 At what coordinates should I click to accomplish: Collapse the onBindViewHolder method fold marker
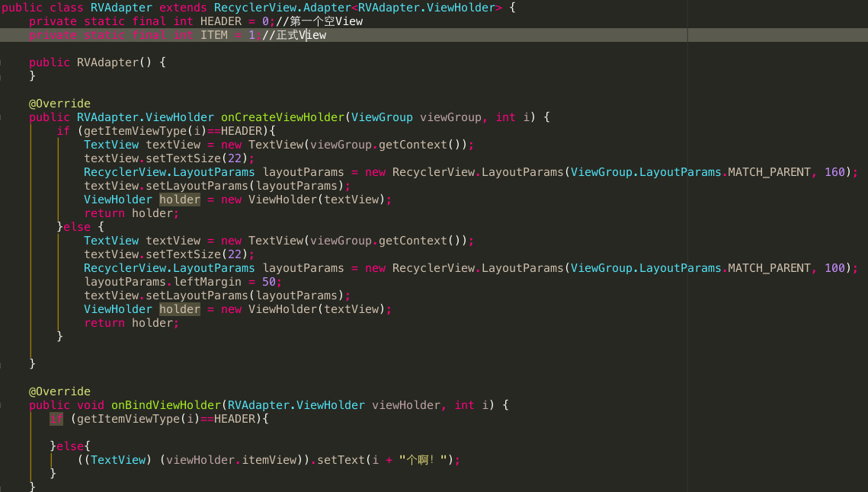point(2,405)
